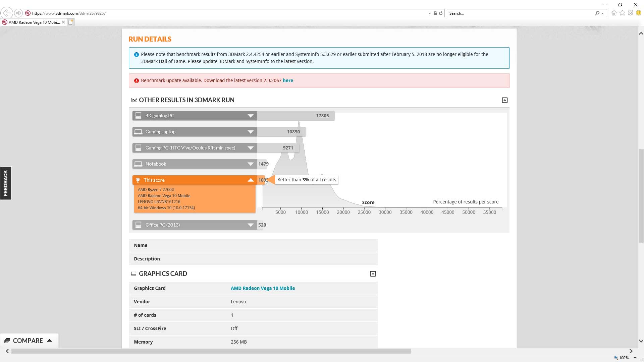
Task: Click the smiley feedback icon
Action: 639,13
